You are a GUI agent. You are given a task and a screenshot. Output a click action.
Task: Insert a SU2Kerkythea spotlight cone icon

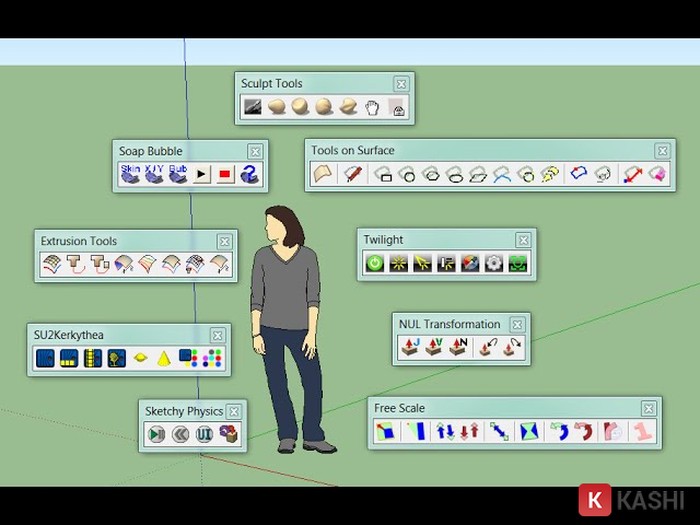[x=164, y=358]
